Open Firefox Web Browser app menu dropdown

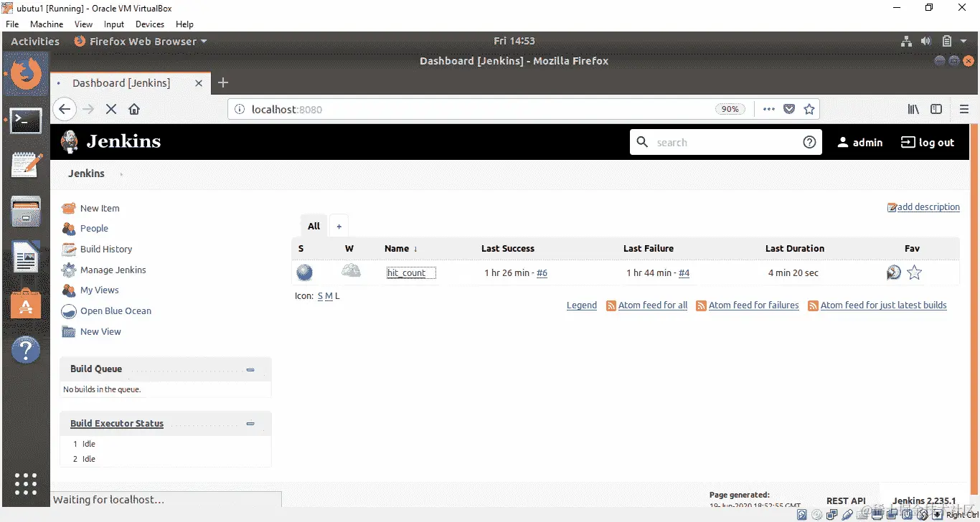tap(141, 41)
